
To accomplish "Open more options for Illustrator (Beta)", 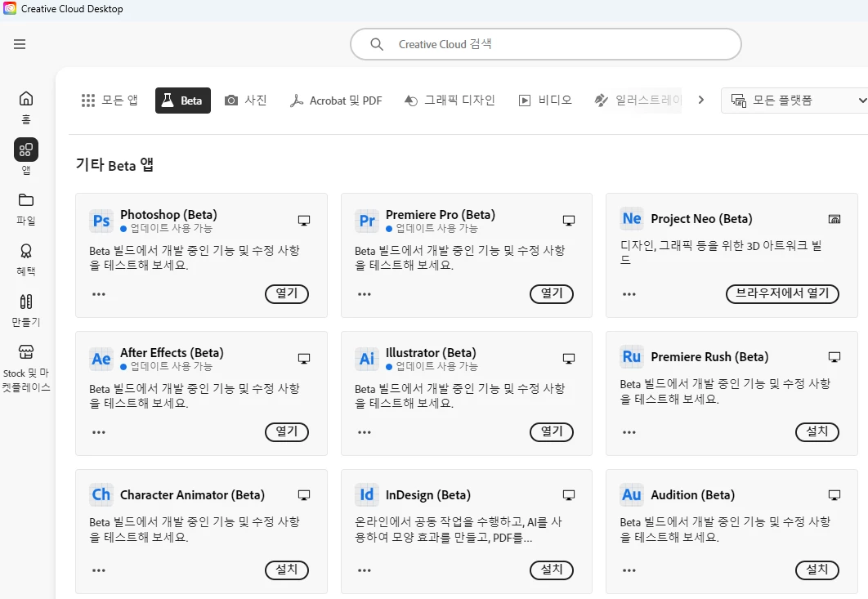I will (365, 431).
